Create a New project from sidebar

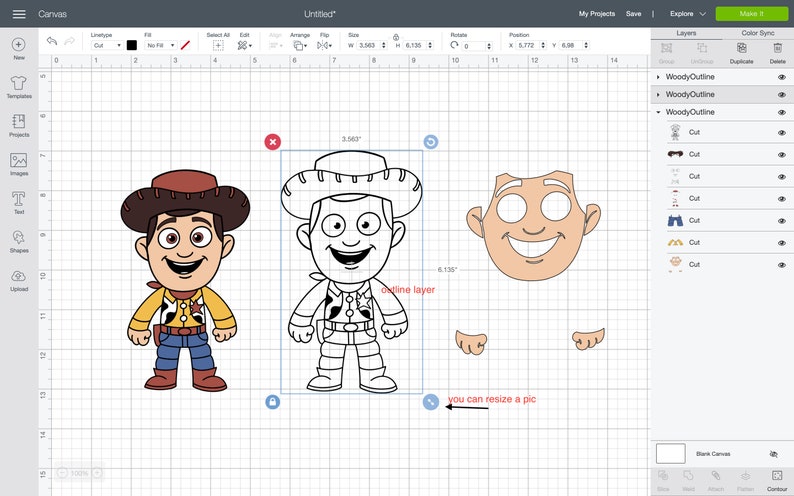click(x=19, y=49)
